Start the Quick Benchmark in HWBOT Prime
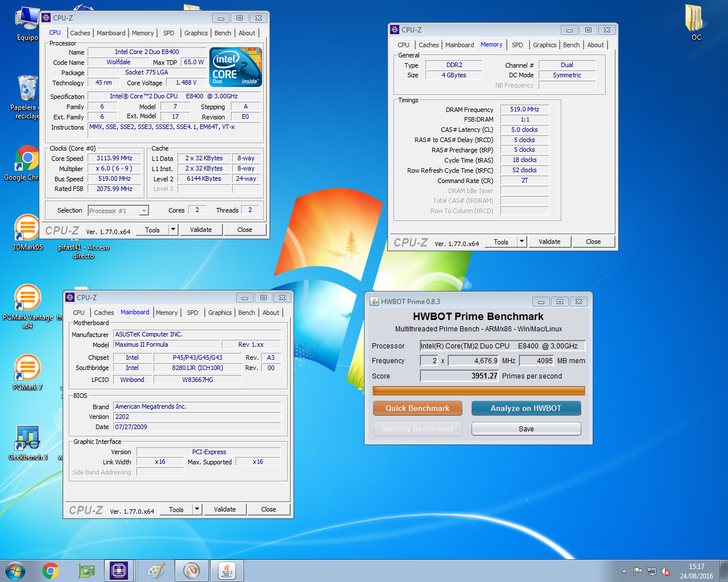Screen dimensions: 728x582 (417, 408)
